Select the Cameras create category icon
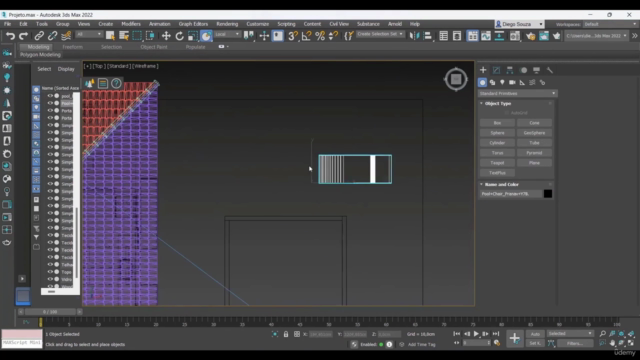 coord(512,82)
